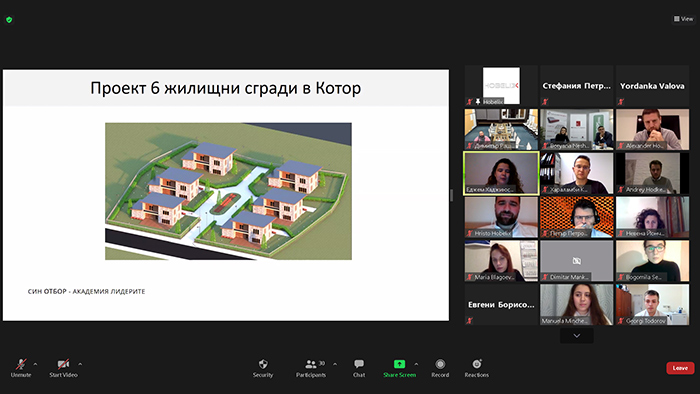Click green encryption shield icon
This screenshot has height=394, width=700.
(x=9, y=20)
